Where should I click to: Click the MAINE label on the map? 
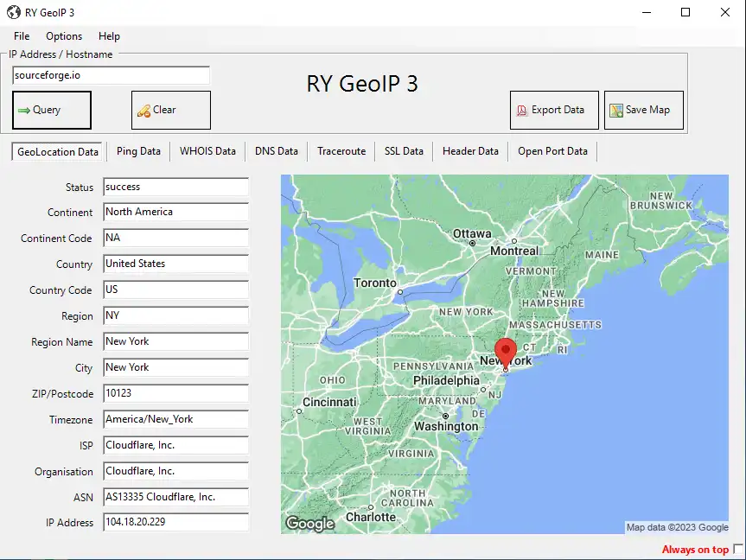(x=602, y=255)
